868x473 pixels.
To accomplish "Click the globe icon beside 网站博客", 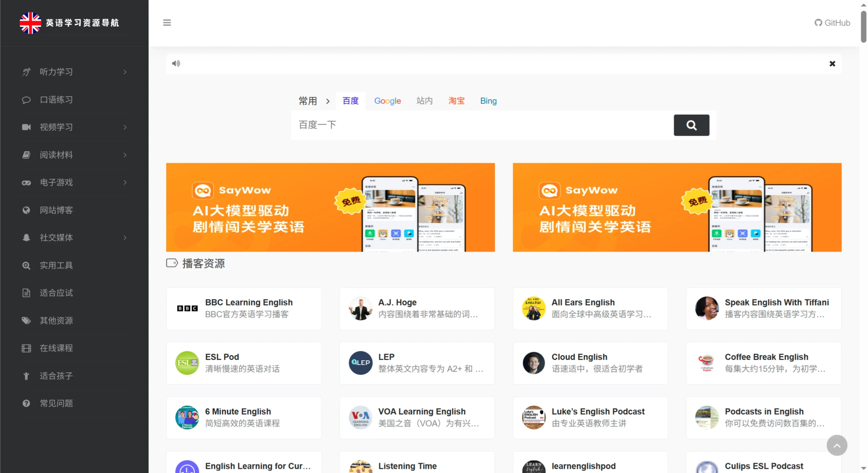I will [x=26, y=210].
